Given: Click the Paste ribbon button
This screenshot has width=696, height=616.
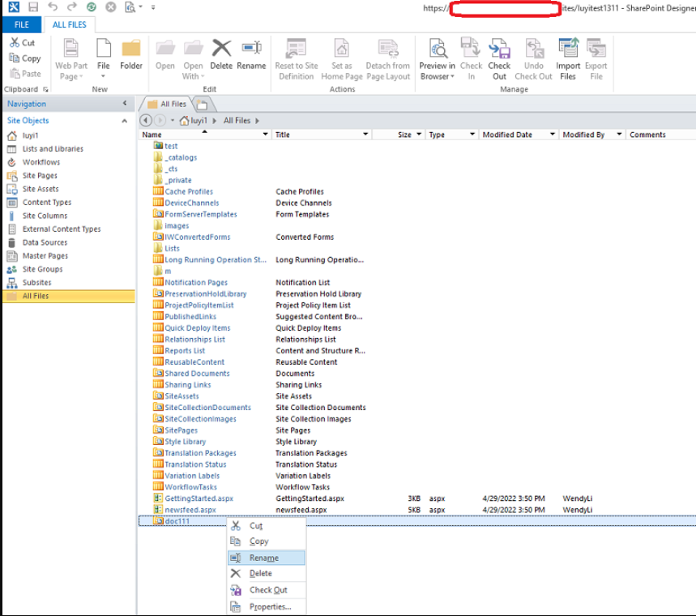Looking at the screenshot, I should pyautogui.click(x=25, y=74).
